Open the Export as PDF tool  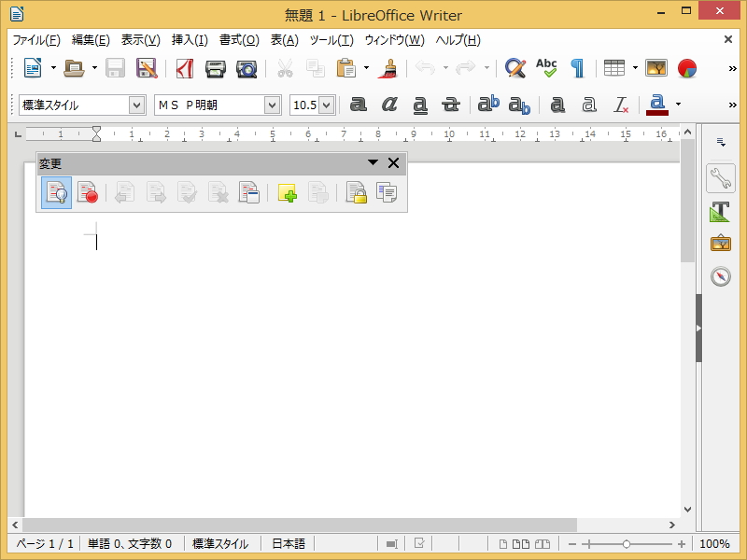tap(183, 67)
